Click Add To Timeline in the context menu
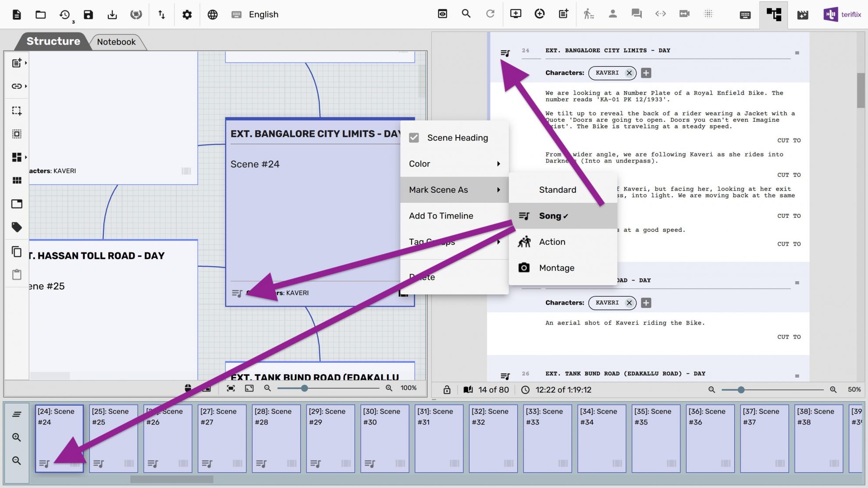 click(441, 216)
